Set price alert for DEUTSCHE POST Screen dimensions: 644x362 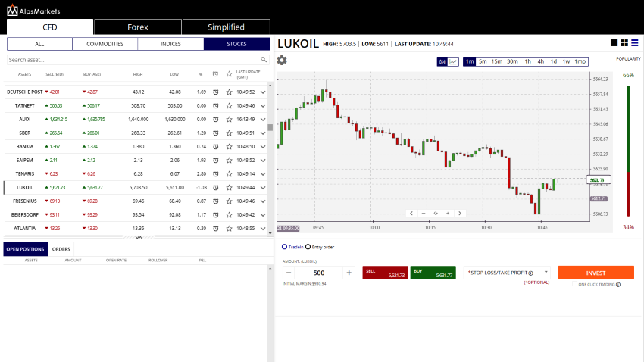(x=216, y=92)
